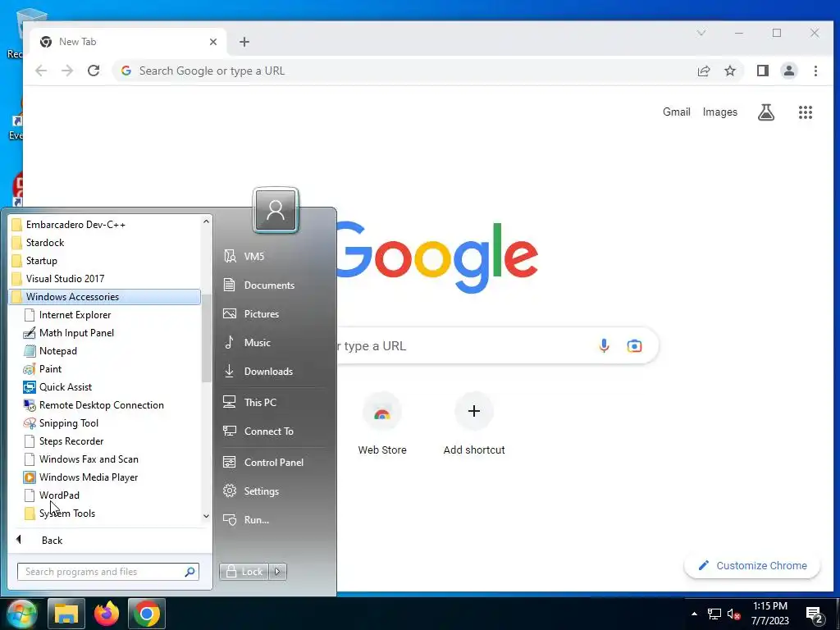
Task: Open the Gmail link
Action: [x=676, y=112]
